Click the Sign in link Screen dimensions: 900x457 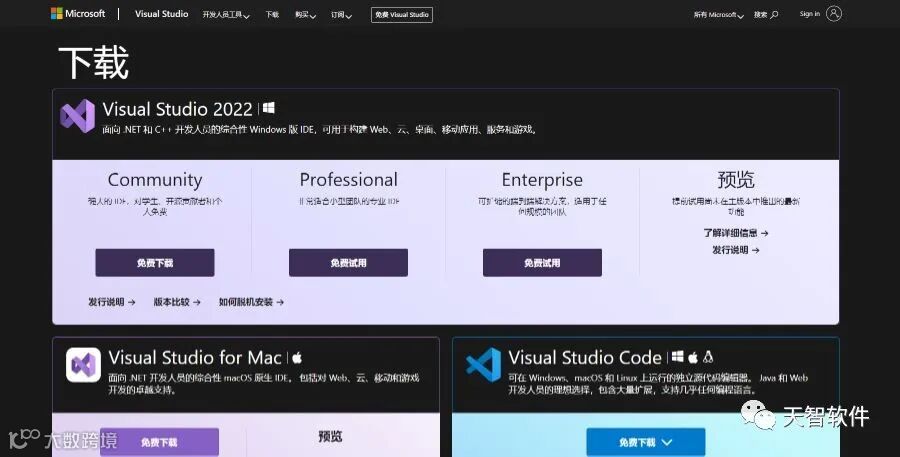pyautogui.click(x=809, y=14)
